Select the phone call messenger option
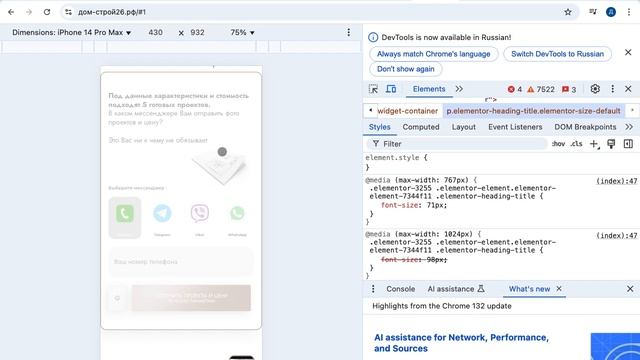Screen dimensions: 640x360 (124, 218)
